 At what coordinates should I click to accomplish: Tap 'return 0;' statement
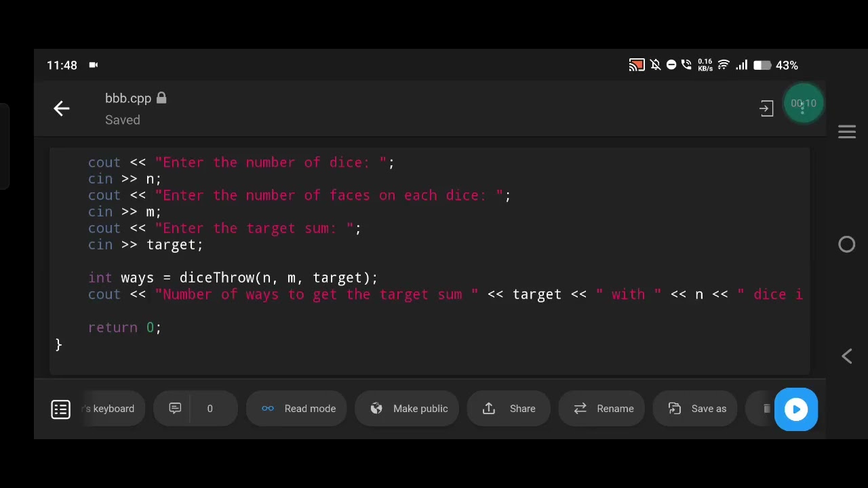pyautogui.click(x=125, y=327)
